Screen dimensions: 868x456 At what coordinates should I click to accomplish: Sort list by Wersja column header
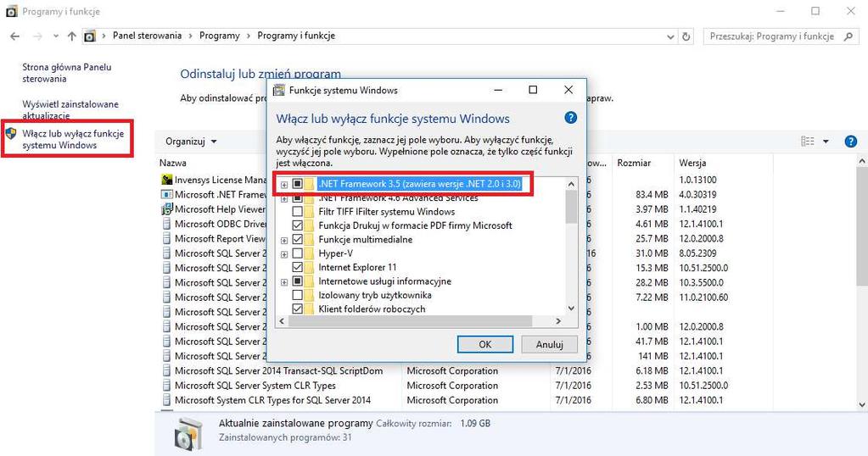(692, 163)
